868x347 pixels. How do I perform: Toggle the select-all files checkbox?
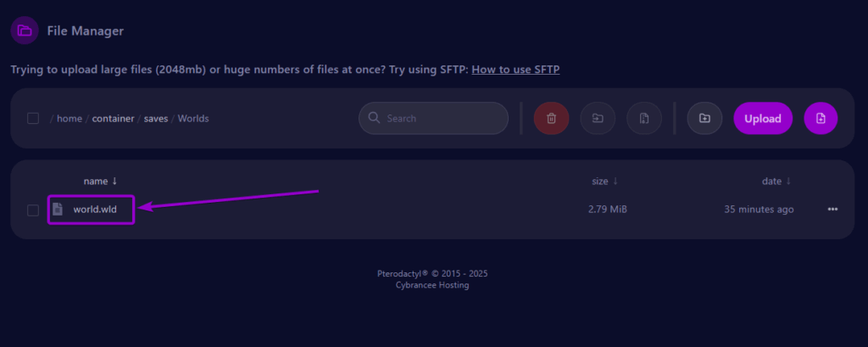click(x=33, y=119)
